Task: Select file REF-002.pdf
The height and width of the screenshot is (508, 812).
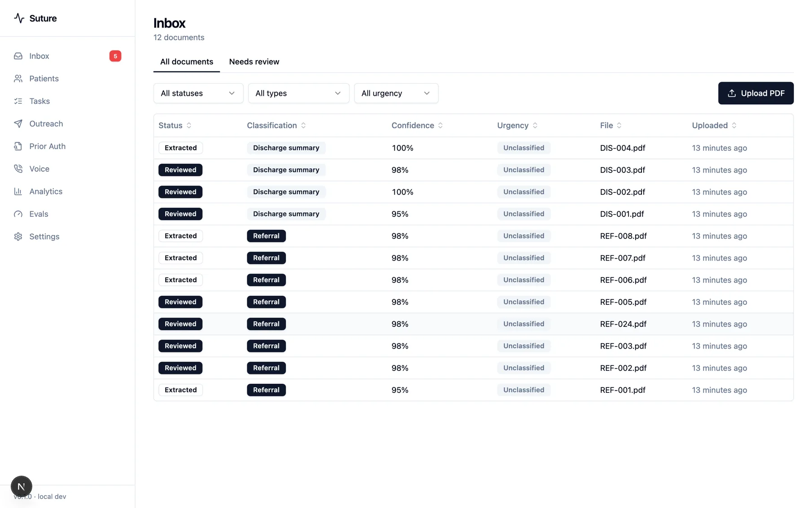Action: pos(623,368)
